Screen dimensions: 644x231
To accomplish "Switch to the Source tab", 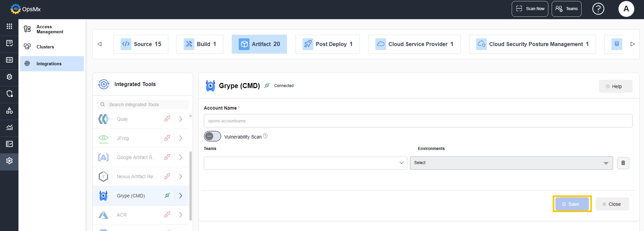I will (x=141, y=44).
